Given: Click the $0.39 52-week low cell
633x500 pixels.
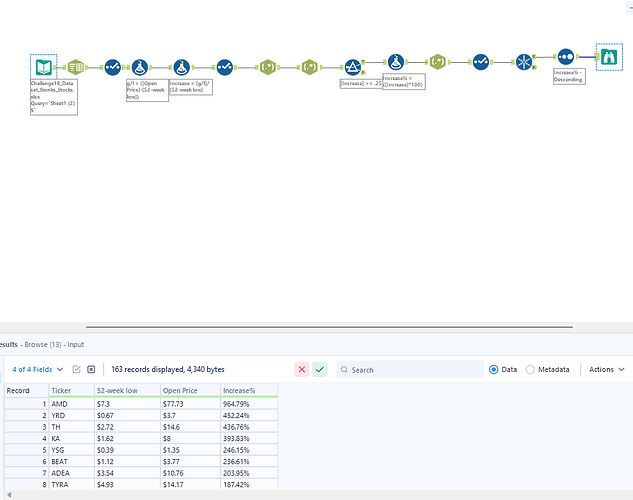Looking at the screenshot, I should pyautogui.click(x=127, y=450).
